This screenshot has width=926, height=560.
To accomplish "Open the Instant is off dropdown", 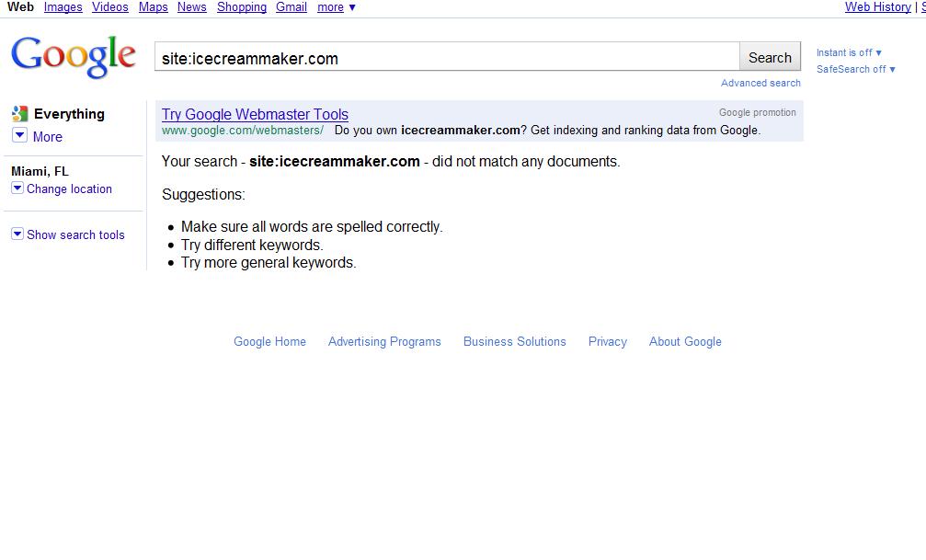I will click(x=849, y=52).
